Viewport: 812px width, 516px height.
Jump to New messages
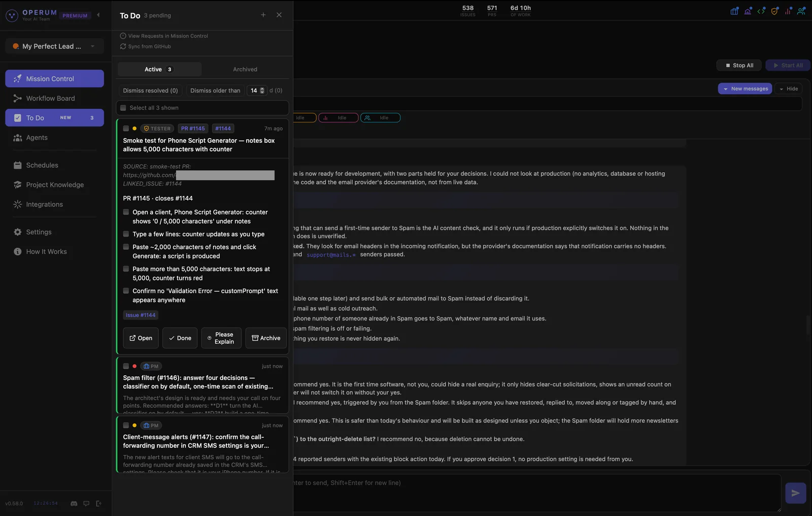coord(745,89)
